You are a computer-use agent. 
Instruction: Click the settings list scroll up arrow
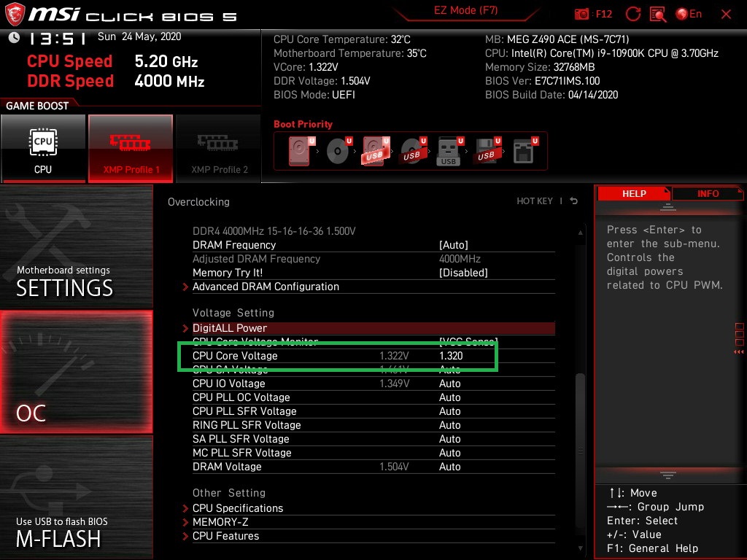pos(580,233)
